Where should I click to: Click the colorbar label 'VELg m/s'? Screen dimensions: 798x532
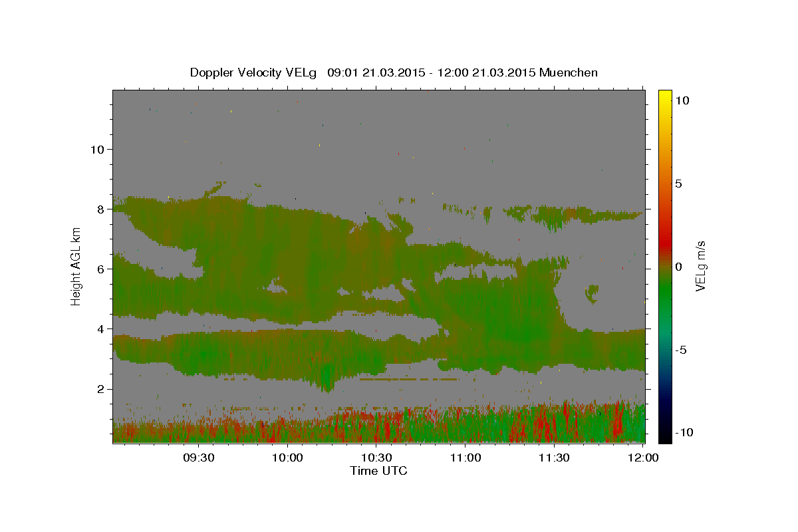700,266
